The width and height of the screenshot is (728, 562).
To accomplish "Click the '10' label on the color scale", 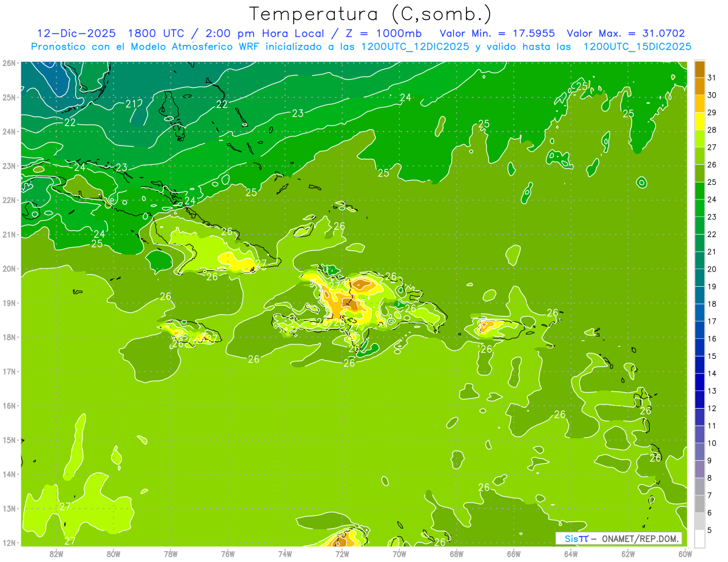I will pyautogui.click(x=712, y=443).
